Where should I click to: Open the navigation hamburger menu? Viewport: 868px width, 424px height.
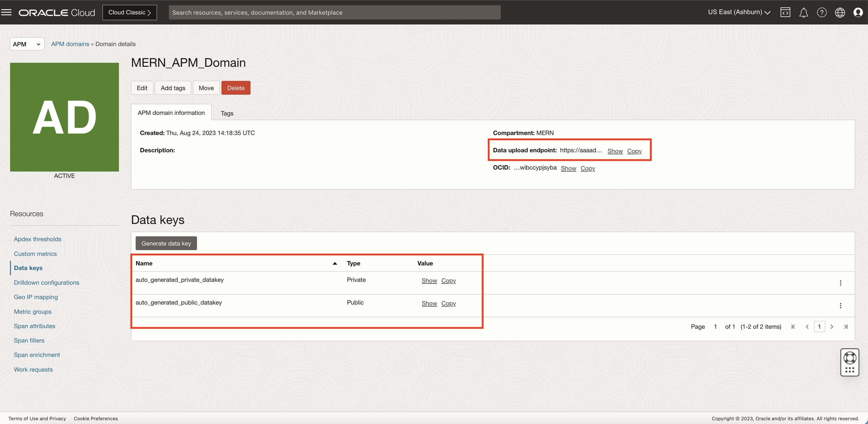coord(6,12)
